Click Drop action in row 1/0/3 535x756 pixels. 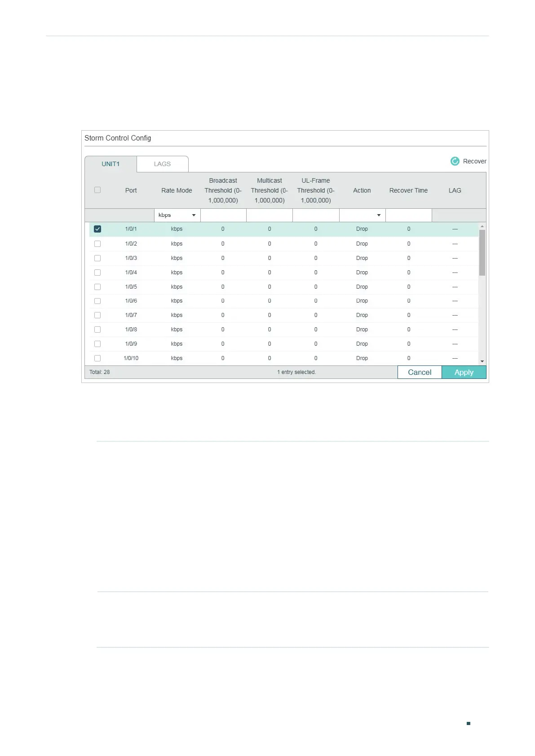point(362,258)
